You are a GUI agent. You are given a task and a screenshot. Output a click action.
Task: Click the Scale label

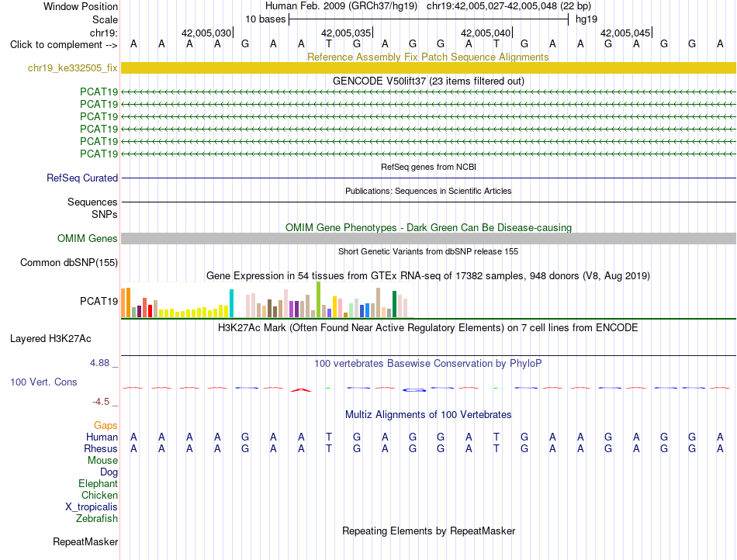tap(105, 19)
